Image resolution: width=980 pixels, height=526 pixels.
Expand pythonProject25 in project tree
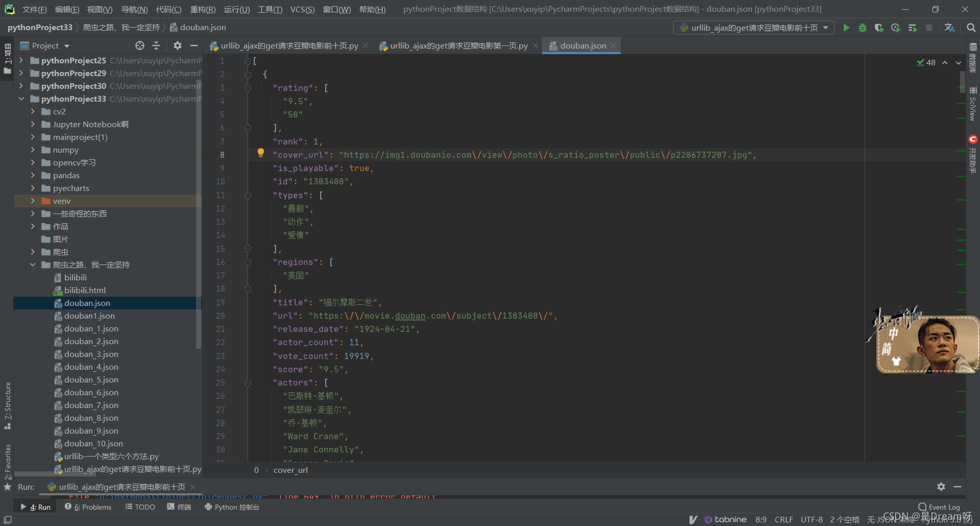(x=21, y=60)
